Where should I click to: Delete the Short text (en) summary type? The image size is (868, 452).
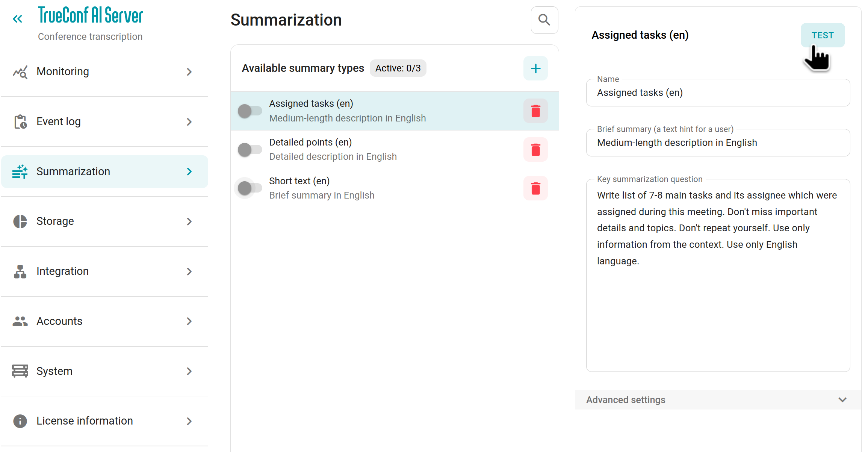pyautogui.click(x=535, y=188)
